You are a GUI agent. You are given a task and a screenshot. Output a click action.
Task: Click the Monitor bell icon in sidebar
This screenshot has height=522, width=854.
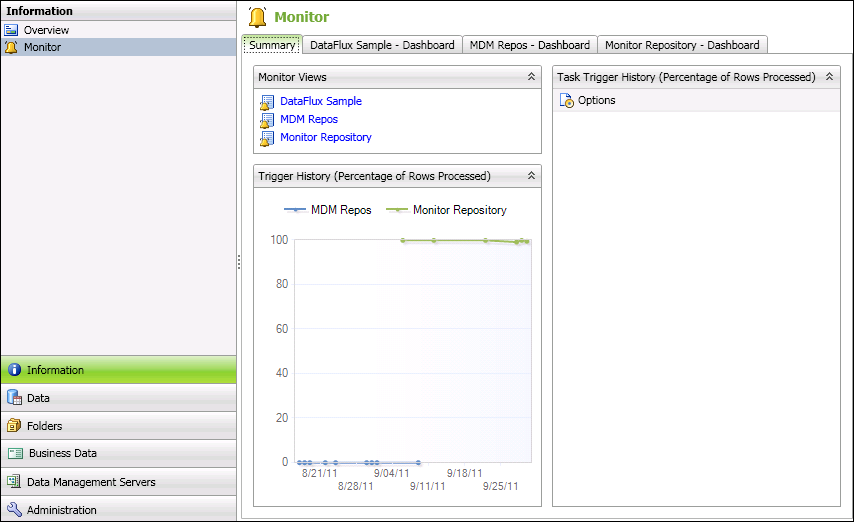pyautogui.click(x=12, y=47)
